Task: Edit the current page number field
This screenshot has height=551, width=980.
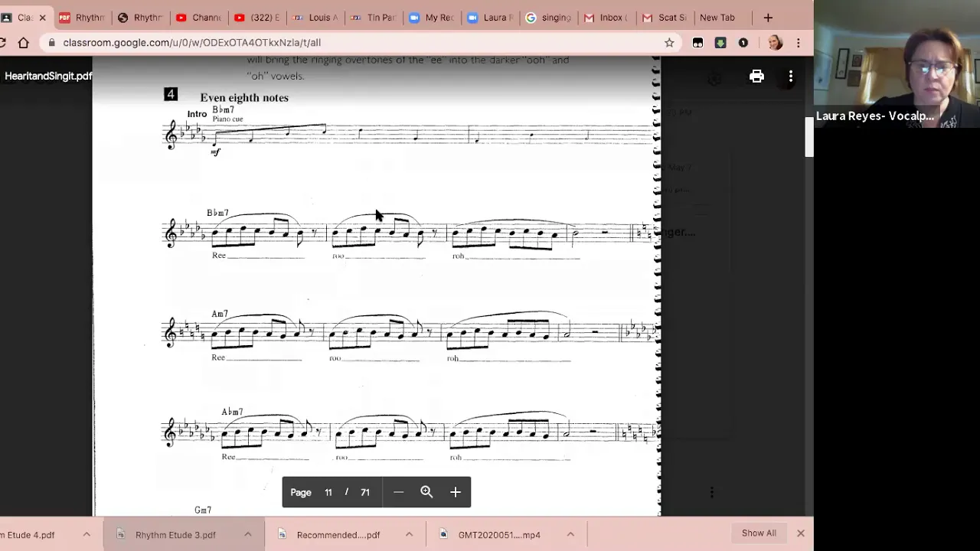Action: [328, 492]
